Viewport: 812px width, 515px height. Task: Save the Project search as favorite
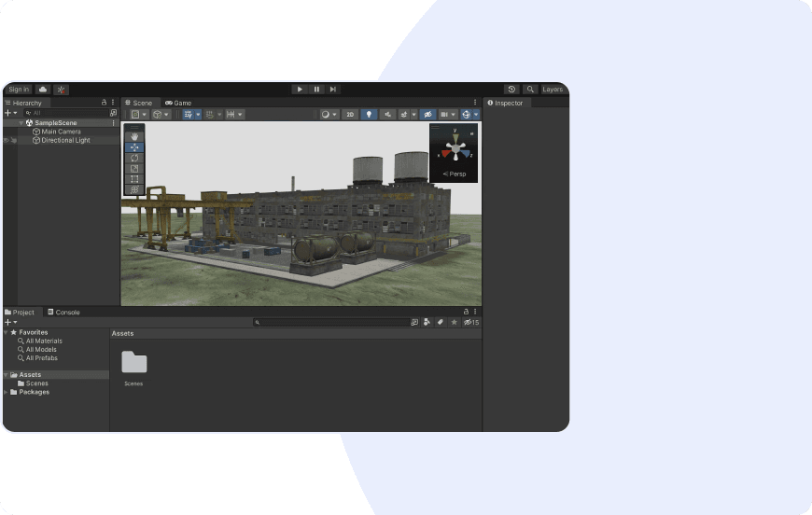click(455, 323)
